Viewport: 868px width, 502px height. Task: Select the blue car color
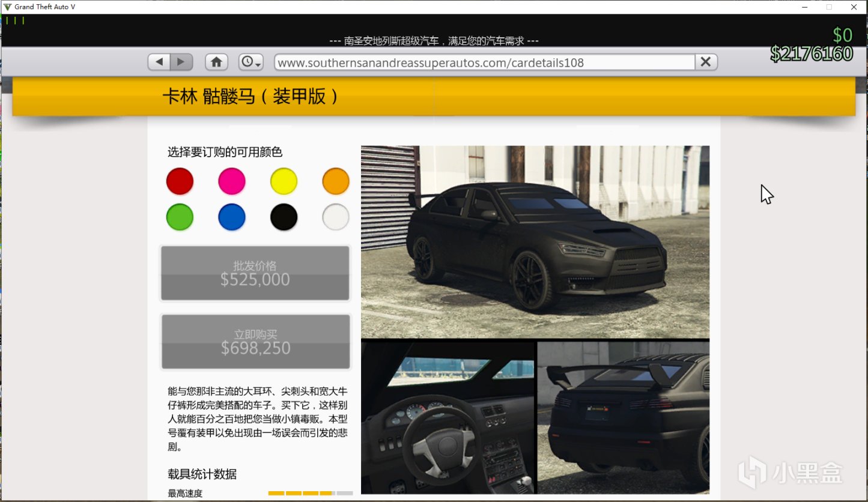coord(232,217)
